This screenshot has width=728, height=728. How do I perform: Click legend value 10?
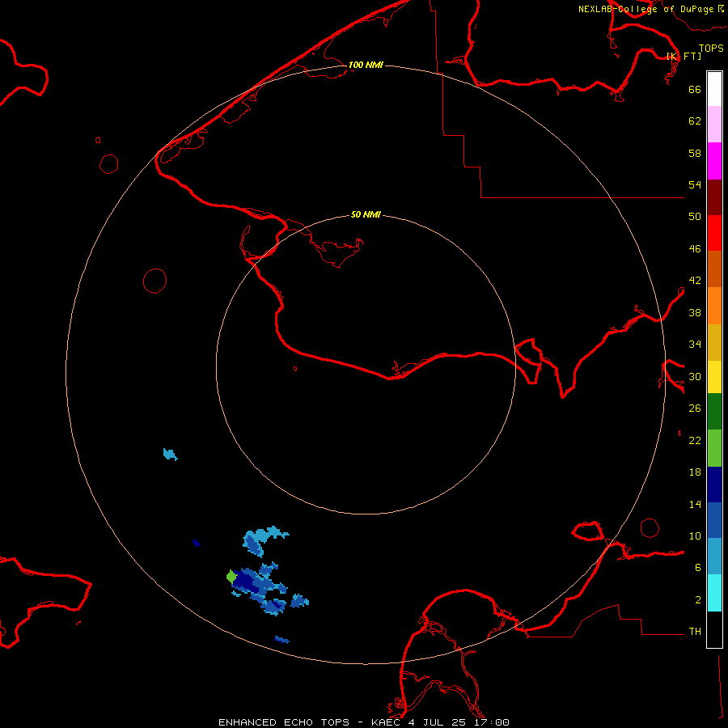click(695, 535)
